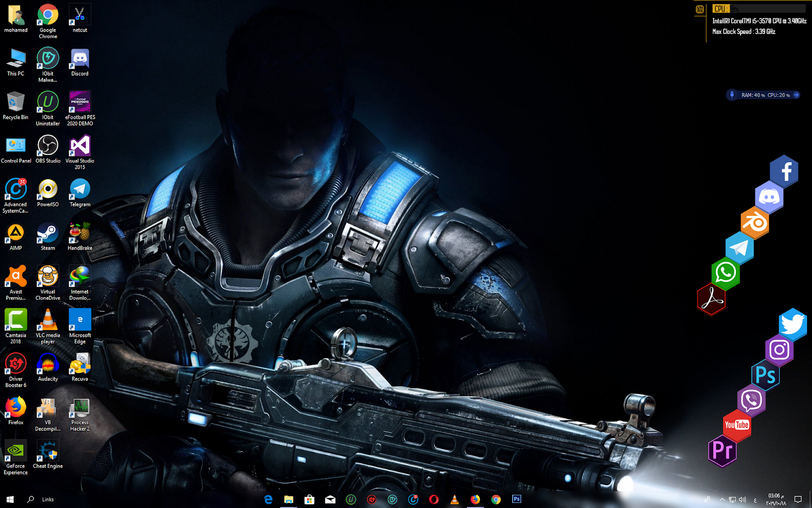Select the Recycle Bin desktop icon
The height and width of the screenshot is (508, 812).
coord(16,106)
